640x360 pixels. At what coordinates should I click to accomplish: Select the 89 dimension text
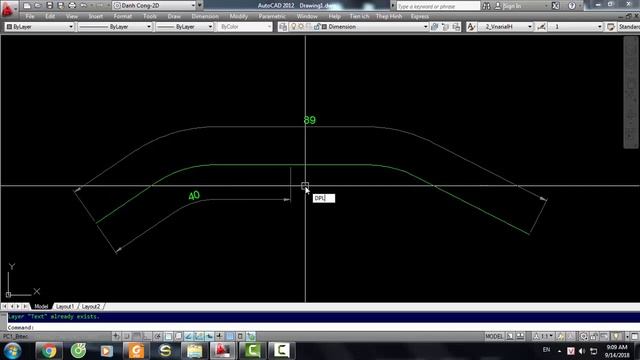coord(310,120)
